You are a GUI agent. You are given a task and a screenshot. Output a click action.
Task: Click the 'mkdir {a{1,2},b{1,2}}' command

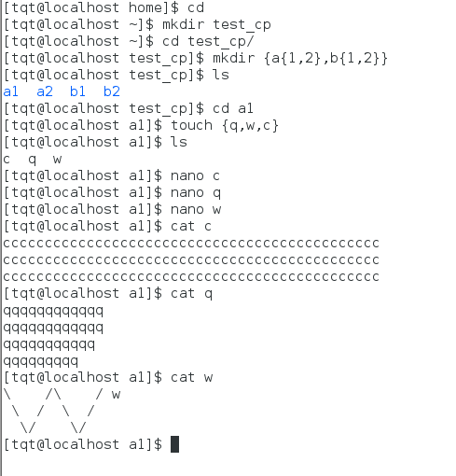300,59
